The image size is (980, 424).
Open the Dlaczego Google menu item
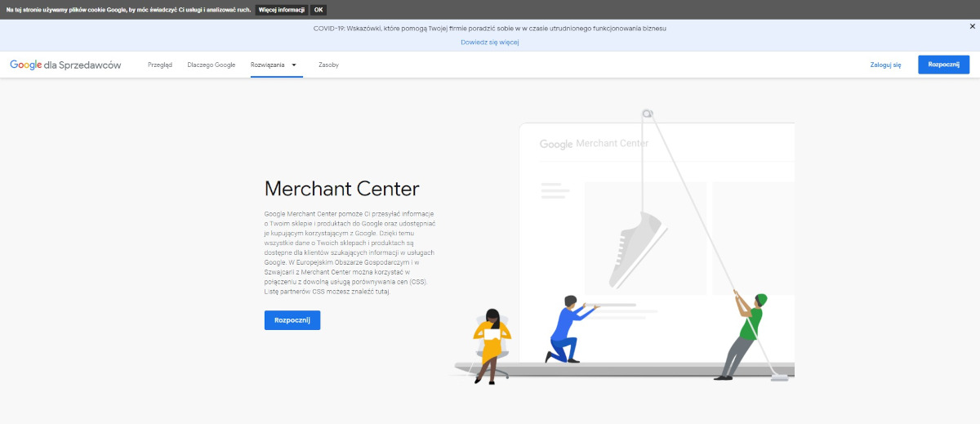pyautogui.click(x=211, y=65)
